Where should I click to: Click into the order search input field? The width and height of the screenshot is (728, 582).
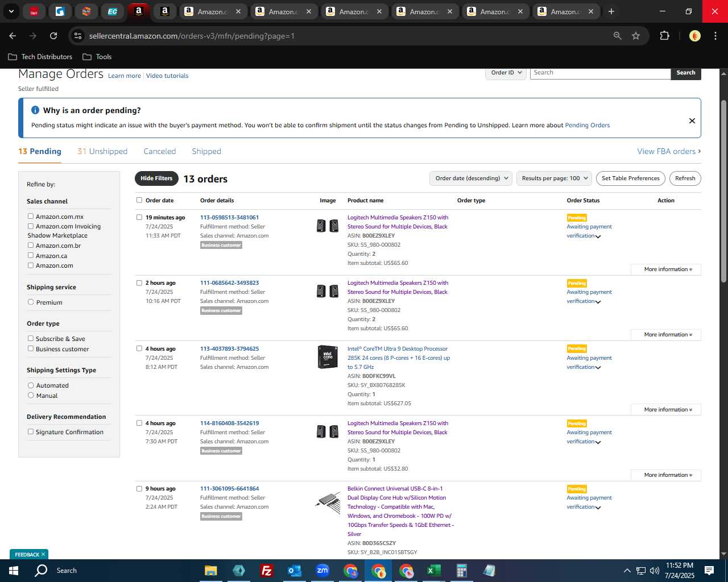click(600, 73)
